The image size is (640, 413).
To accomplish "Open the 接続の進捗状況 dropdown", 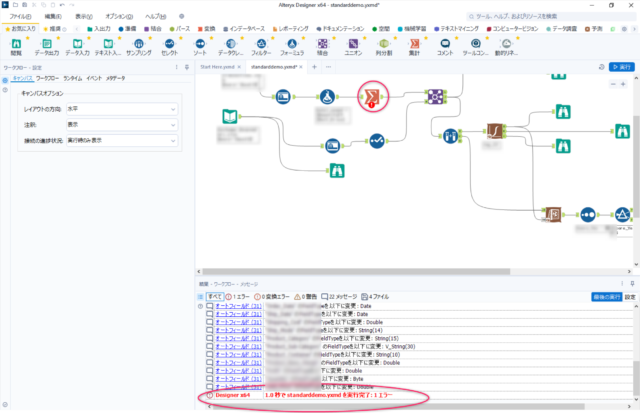I will pyautogui.click(x=122, y=140).
